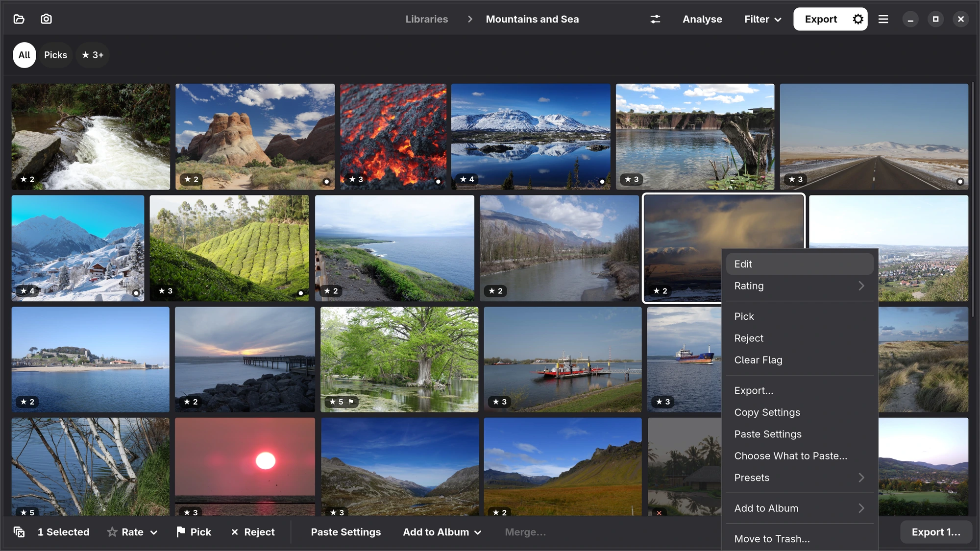980x551 pixels.
Task: Select Choose What to Paste... option
Action: pos(800,456)
